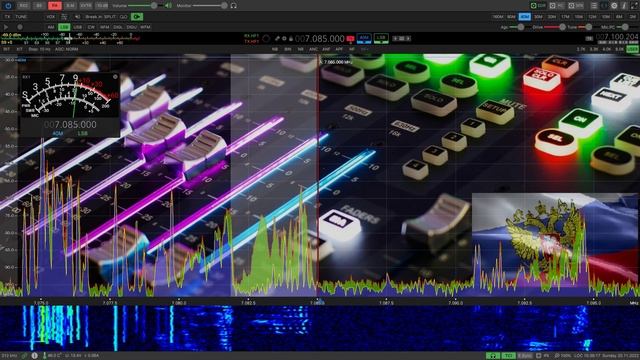Viewport: 640px width, 360px height.
Task: Adjust the Drive slider
Action: (555, 27)
